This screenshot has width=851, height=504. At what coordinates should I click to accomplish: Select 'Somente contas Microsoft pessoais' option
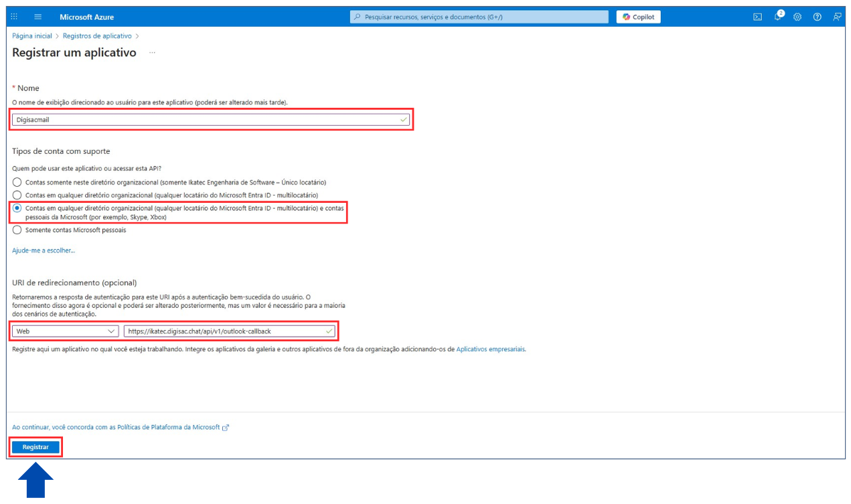(x=17, y=230)
